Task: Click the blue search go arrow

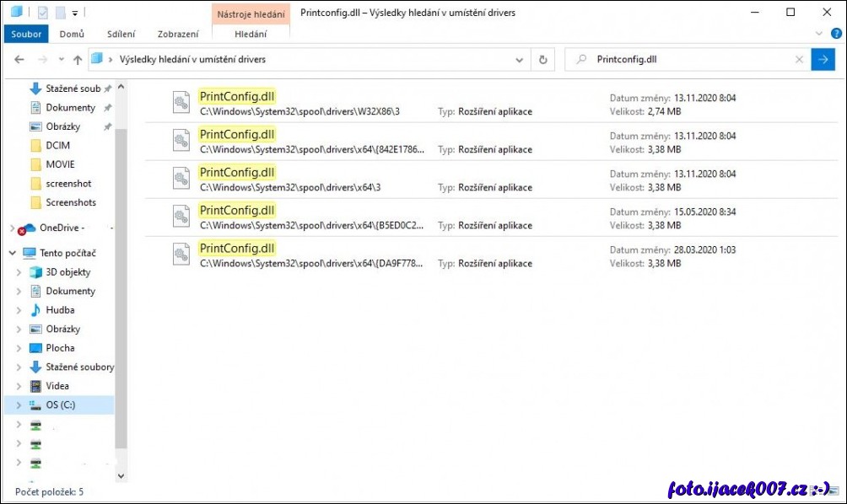Action: tap(823, 60)
